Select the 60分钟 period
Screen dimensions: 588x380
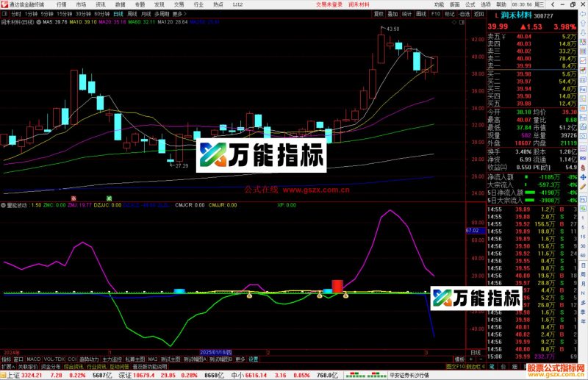tap(101, 14)
